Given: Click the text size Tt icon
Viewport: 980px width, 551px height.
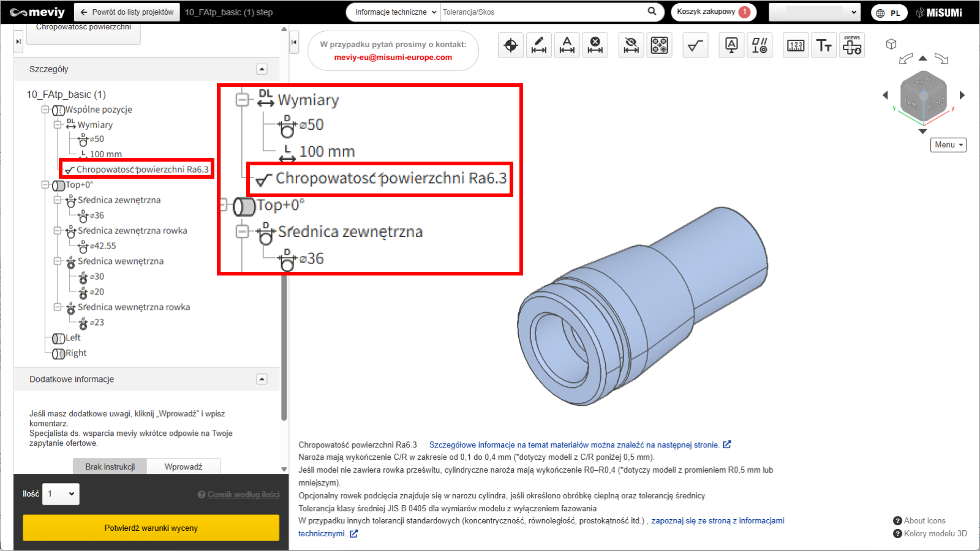Looking at the screenshot, I should 824,45.
